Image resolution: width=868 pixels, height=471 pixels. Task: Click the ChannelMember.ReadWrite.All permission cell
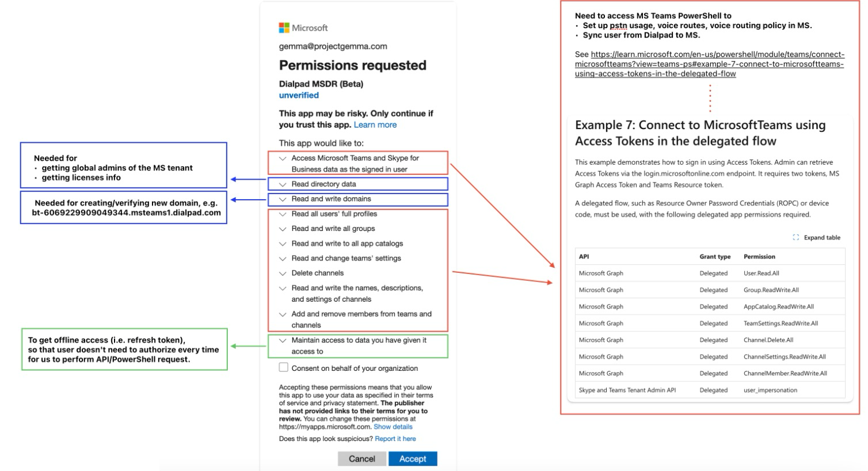pos(785,374)
